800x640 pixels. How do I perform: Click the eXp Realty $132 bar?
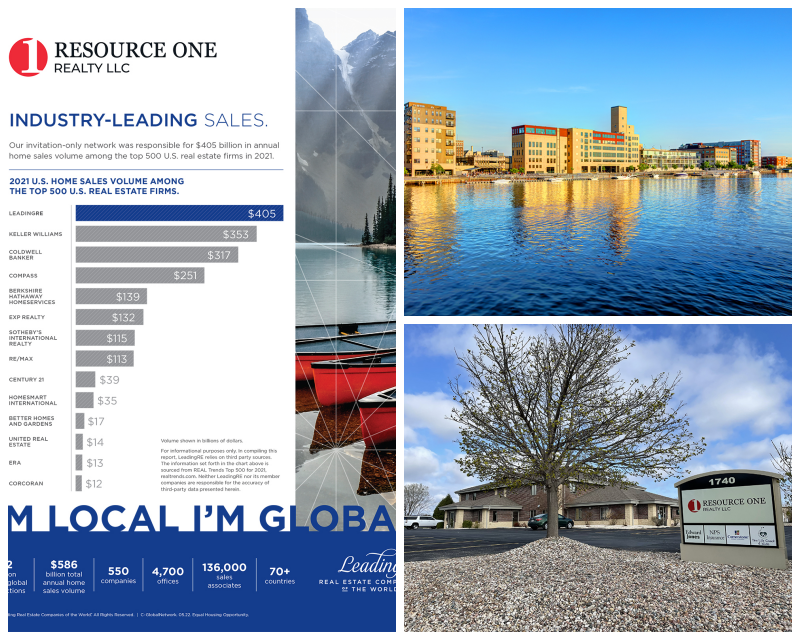coord(110,317)
